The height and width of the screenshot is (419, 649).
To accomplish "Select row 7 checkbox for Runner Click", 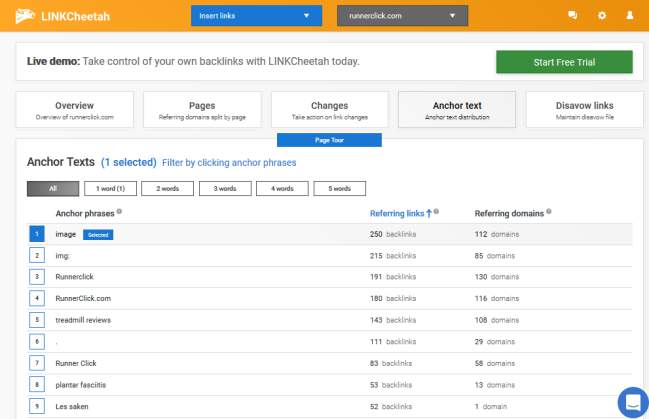I will tap(37, 363).
